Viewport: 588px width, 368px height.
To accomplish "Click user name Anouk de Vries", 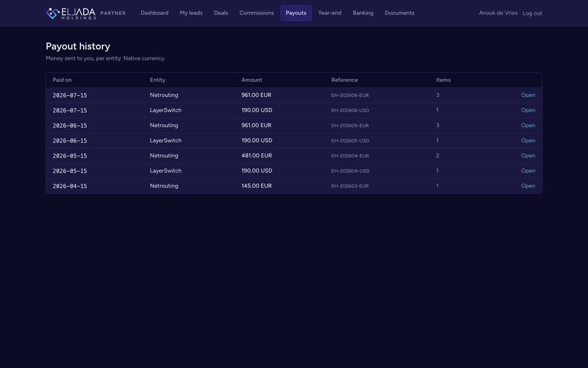I will tap(498, 13).
